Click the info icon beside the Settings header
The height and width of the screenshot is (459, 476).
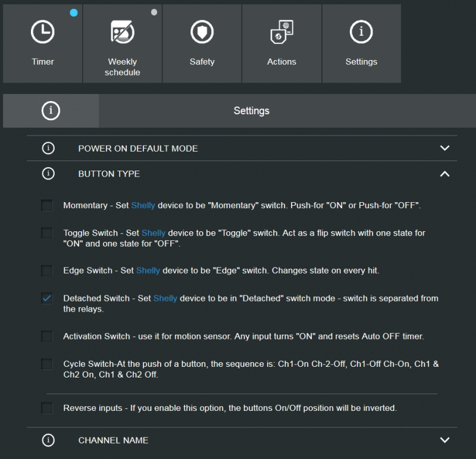point(51,111)
